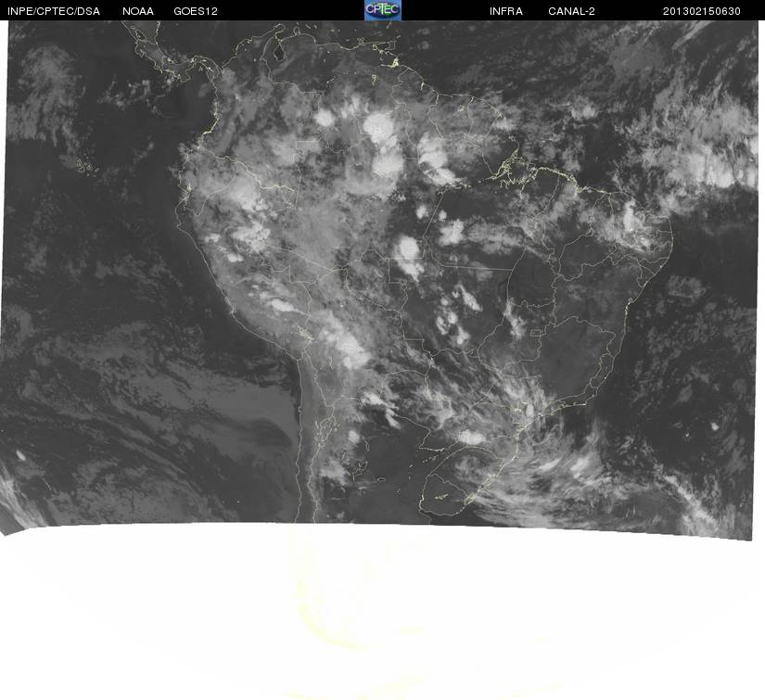The width and height of the screenshot is (765, 700).
Task: Select the INPE/CPTEC/DSA header text
Action: coord(54,11)
